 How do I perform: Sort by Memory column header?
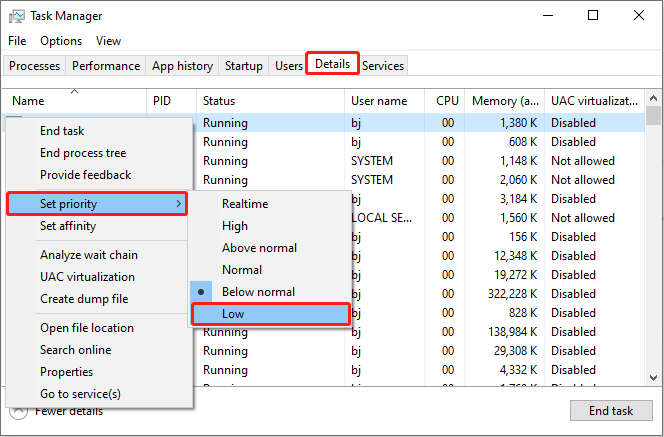pos(505,101)
